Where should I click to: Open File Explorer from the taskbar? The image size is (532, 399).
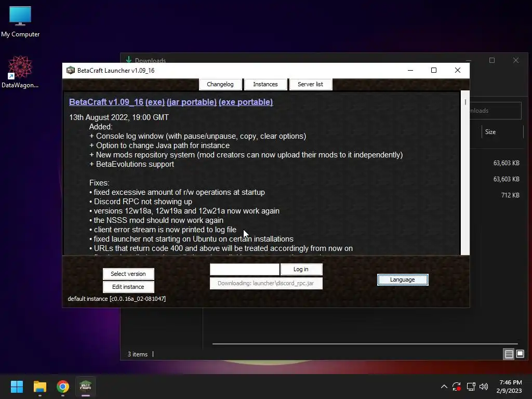39,387
